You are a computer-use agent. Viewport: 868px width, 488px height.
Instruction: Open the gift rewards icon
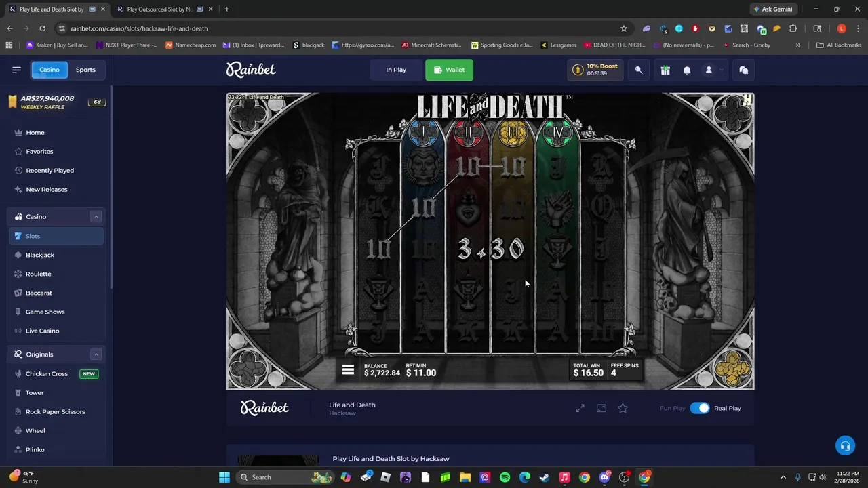pos(665,70)
